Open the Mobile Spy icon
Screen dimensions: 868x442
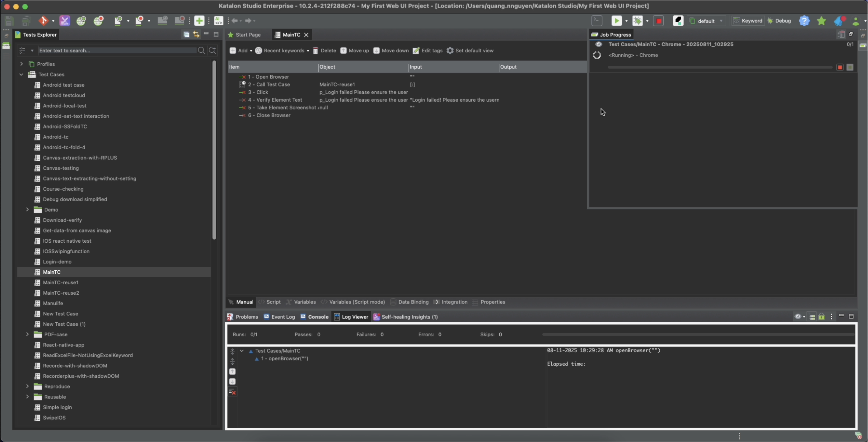118,21
